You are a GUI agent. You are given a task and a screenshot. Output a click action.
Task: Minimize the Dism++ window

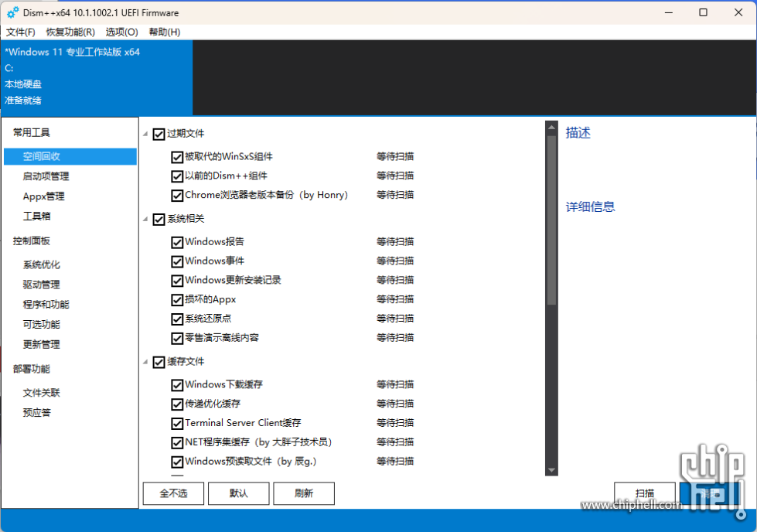coord(669,12)
